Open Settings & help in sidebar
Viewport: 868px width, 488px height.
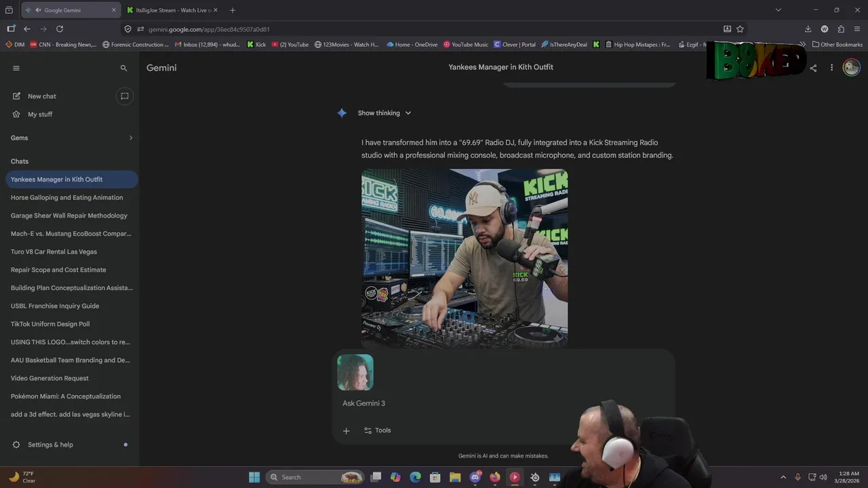point(50,445)
